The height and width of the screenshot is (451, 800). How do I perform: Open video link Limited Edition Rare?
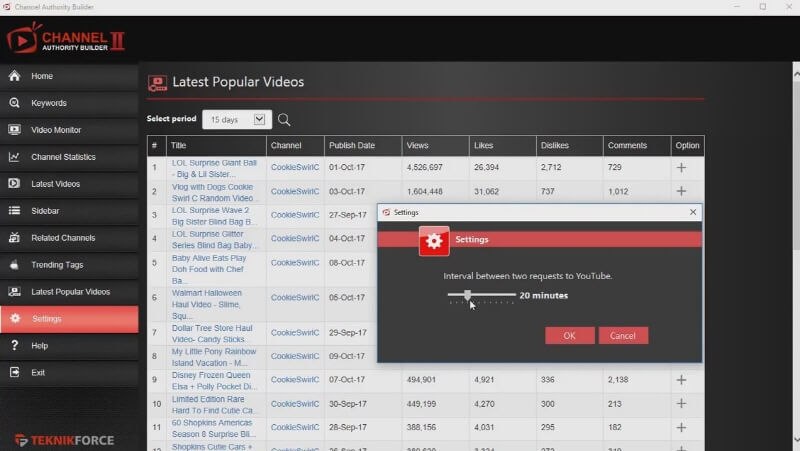coord(213,405)
